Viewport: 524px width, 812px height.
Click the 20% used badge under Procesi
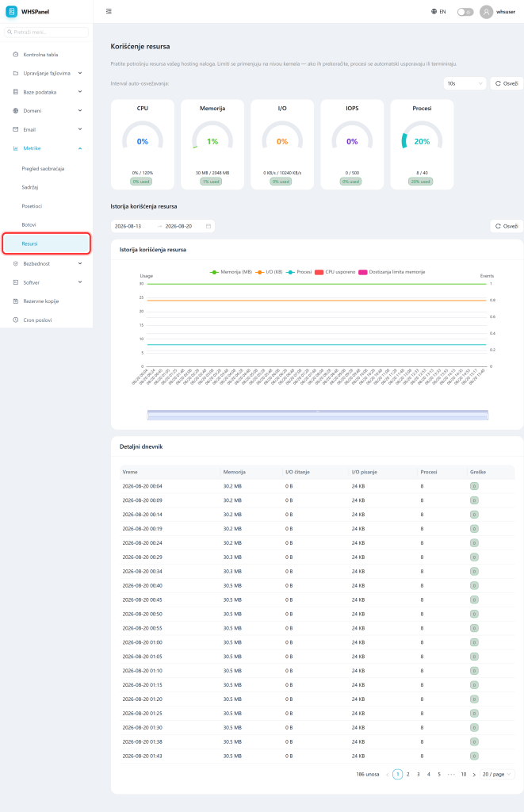tap(421, 182)
